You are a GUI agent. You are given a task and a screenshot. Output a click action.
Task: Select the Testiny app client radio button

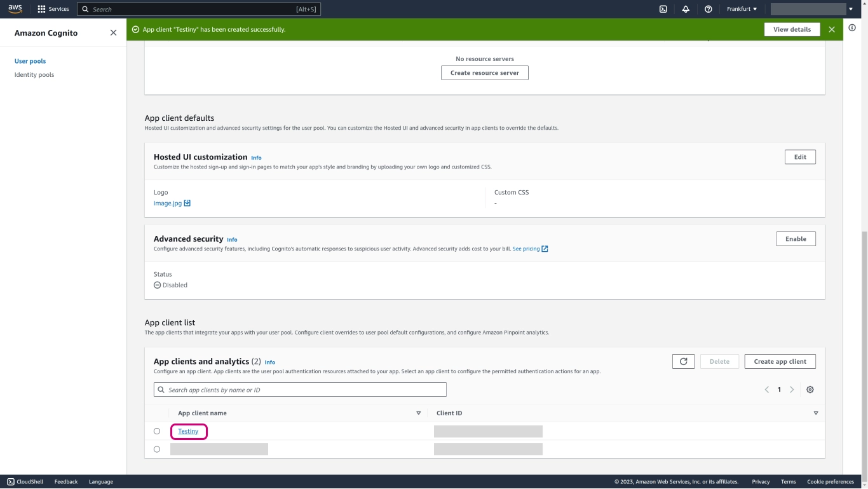pos(157,431)
